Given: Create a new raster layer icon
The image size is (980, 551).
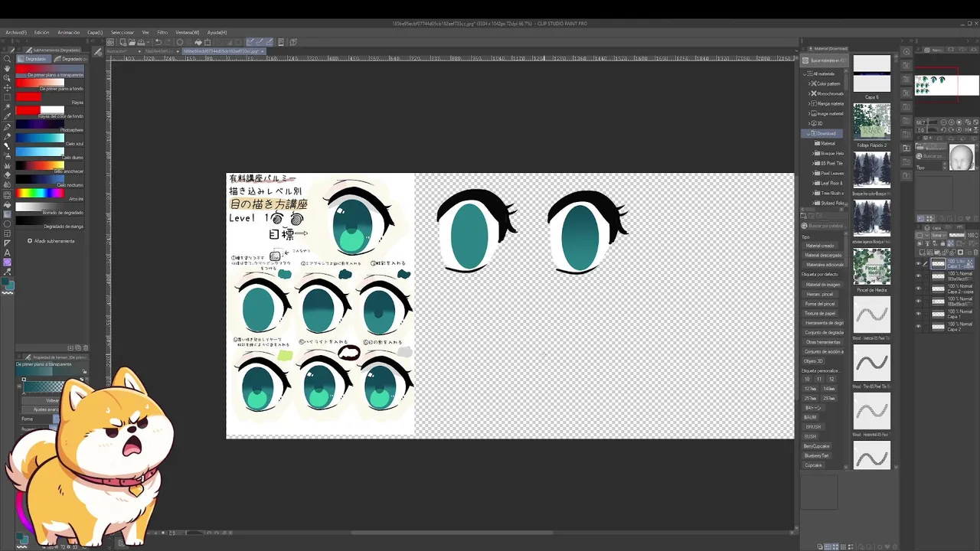Looking at the screenshot, I should click(x=922, y=252).
